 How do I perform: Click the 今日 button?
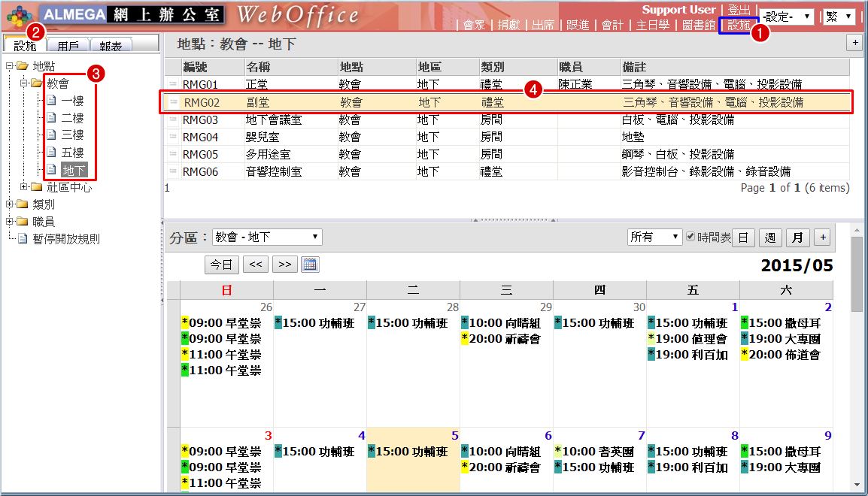pyautogui.click(x=221, y=265)
